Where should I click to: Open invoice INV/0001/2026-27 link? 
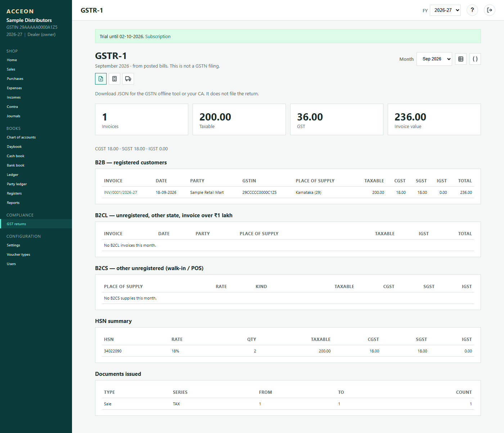coord(121,192)
